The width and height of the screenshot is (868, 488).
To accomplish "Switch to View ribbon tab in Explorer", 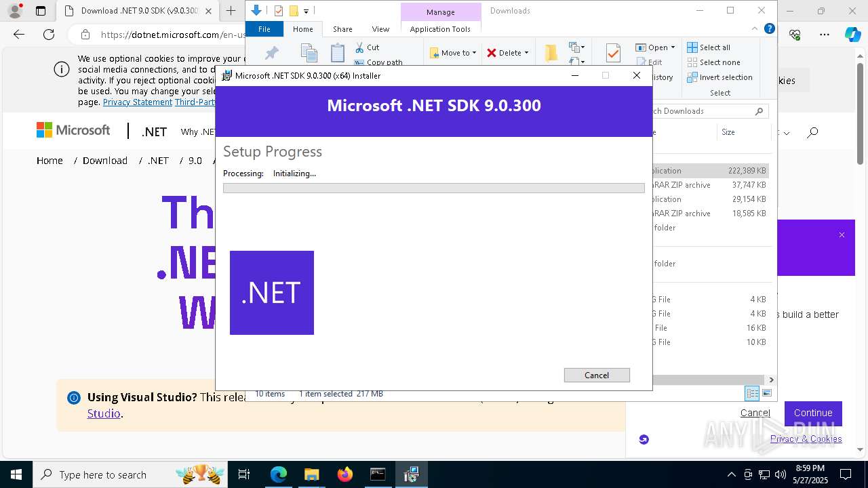I will (x=380, y=29).
